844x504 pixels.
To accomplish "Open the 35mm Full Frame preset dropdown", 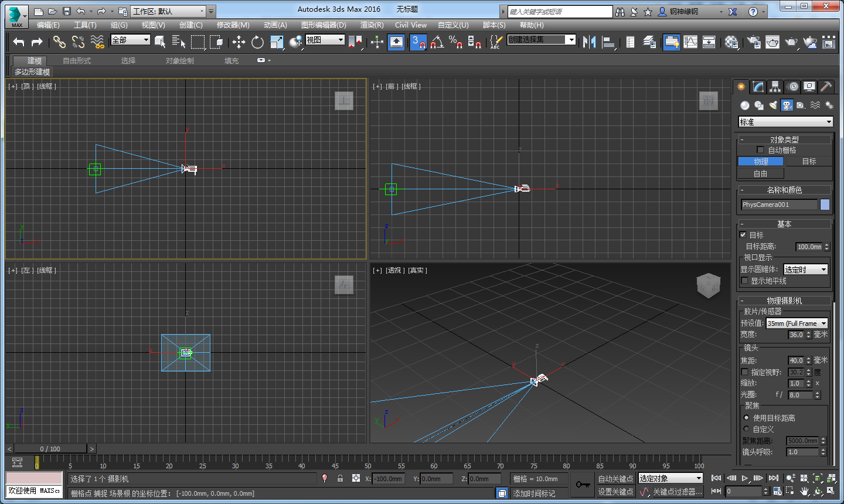I will 797,323.
